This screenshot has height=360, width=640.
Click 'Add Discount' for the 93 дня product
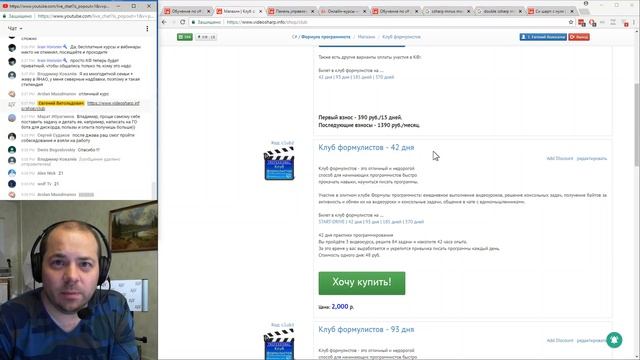click(560, 340)
